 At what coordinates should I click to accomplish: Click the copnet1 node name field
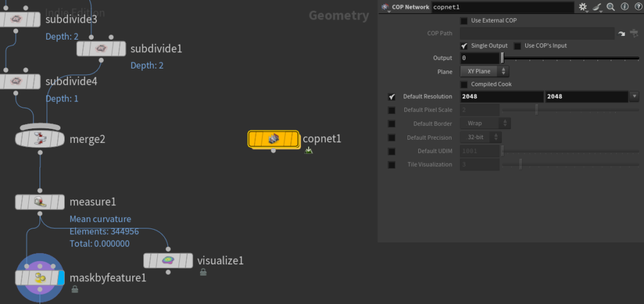pyautogui.click(x=502, y=7)
